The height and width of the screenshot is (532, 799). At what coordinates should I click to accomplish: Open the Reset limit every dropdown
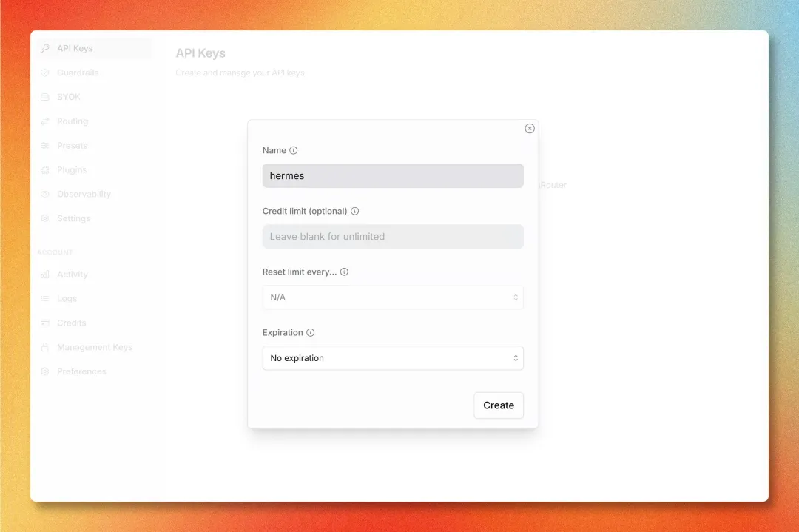[x=393, y=297]
